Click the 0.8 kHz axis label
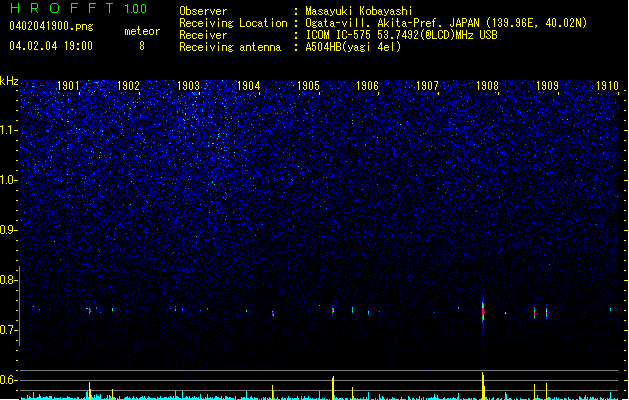 pos(8,280)
